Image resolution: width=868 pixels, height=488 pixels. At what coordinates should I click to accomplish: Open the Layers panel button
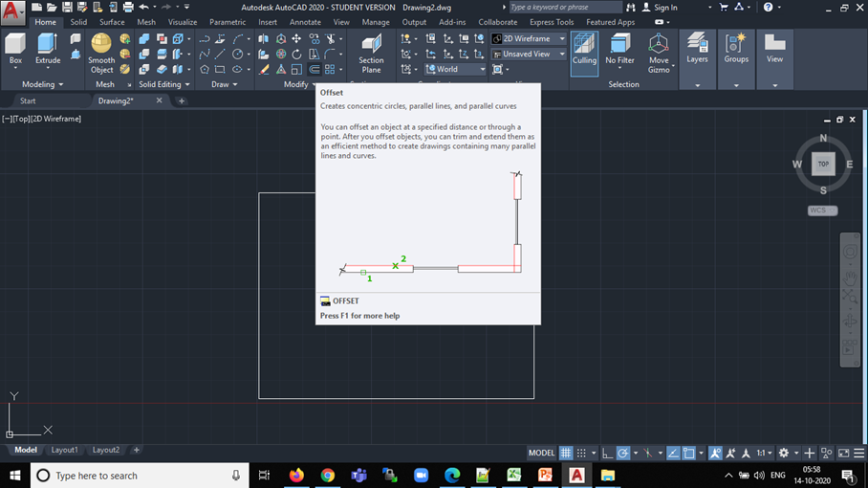pos(697,49)
